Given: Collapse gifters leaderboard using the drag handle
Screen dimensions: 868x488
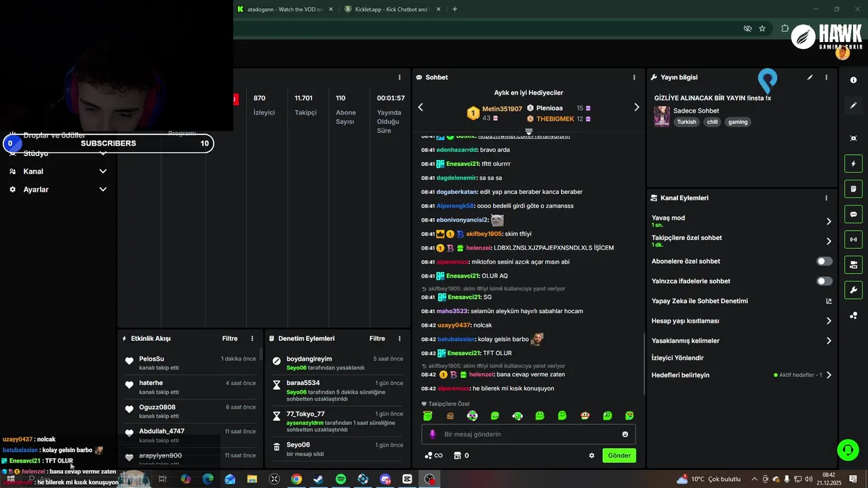Looking at the screenshot, I should [x=529, y=131].
